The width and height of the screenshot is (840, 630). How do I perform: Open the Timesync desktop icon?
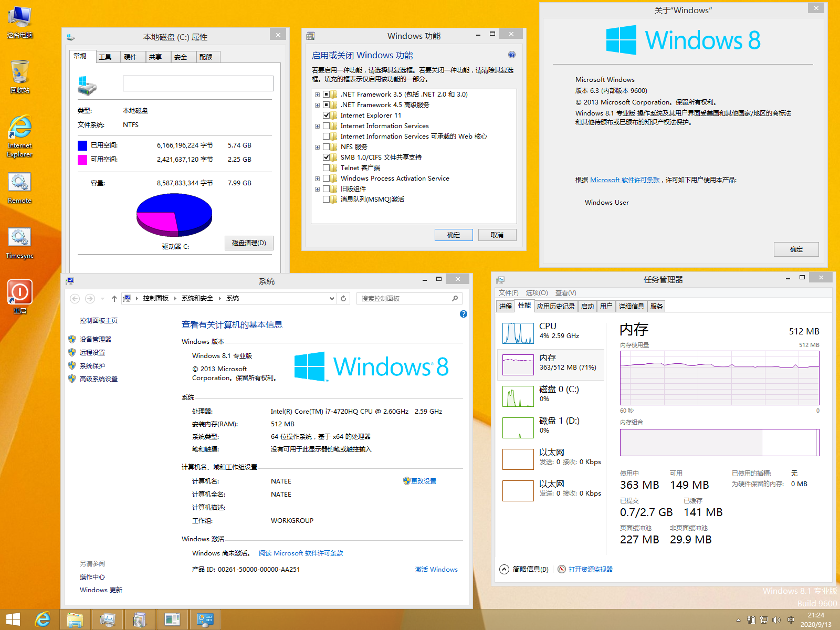(x=19, y=239)
